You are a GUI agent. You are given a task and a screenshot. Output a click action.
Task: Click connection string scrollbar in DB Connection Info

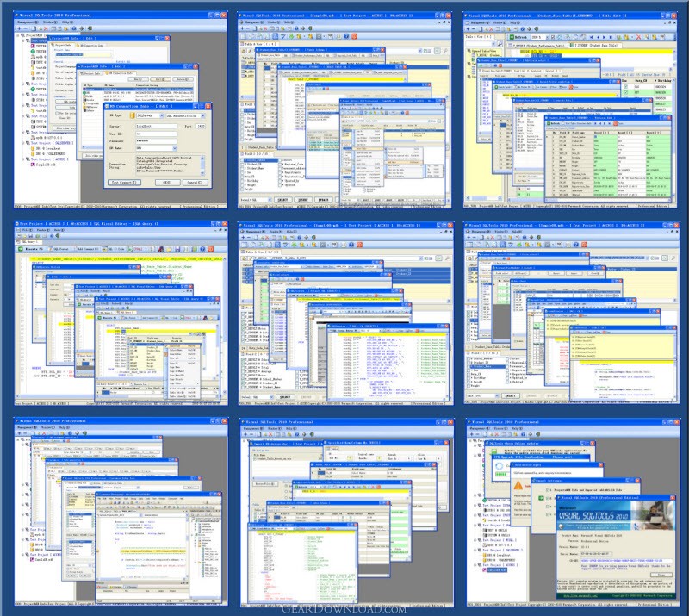[202, 165]
